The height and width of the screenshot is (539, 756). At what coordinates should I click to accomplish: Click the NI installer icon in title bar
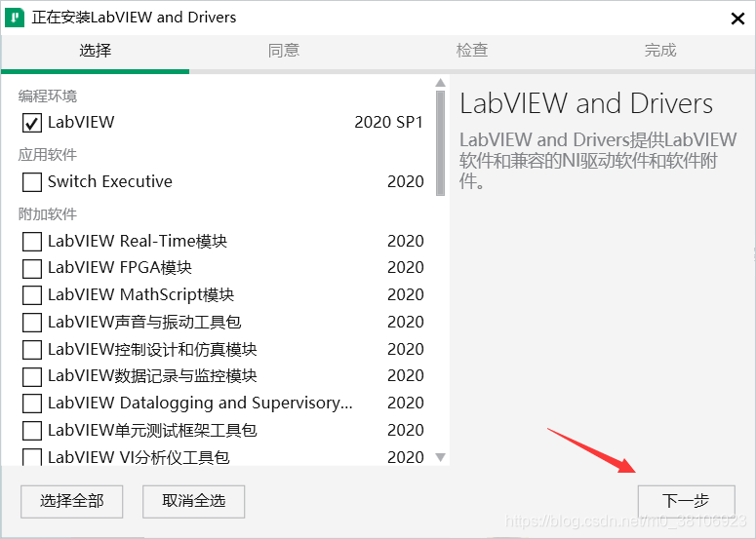(x=15, y=18)
